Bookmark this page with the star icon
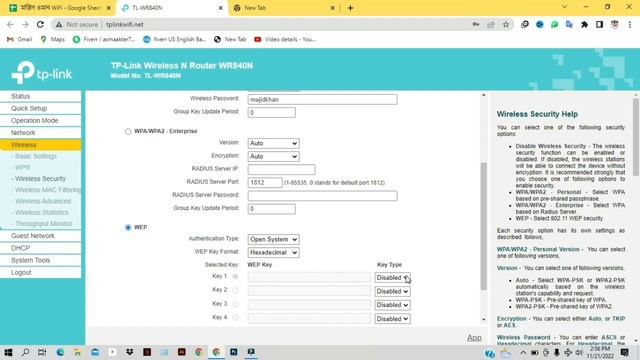This screenshot has width=640, height=360. pyautogui.click(x=506, y=24)
